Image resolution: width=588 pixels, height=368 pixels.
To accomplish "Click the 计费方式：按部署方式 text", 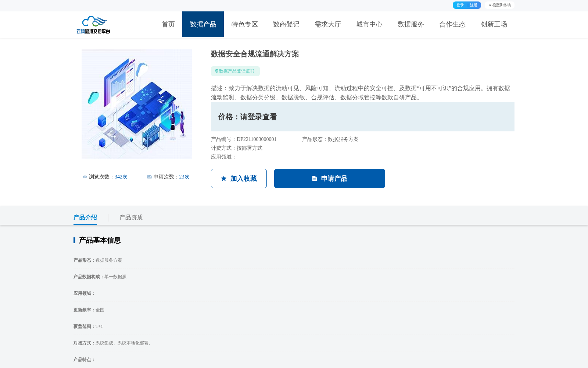I will (237, 148).
